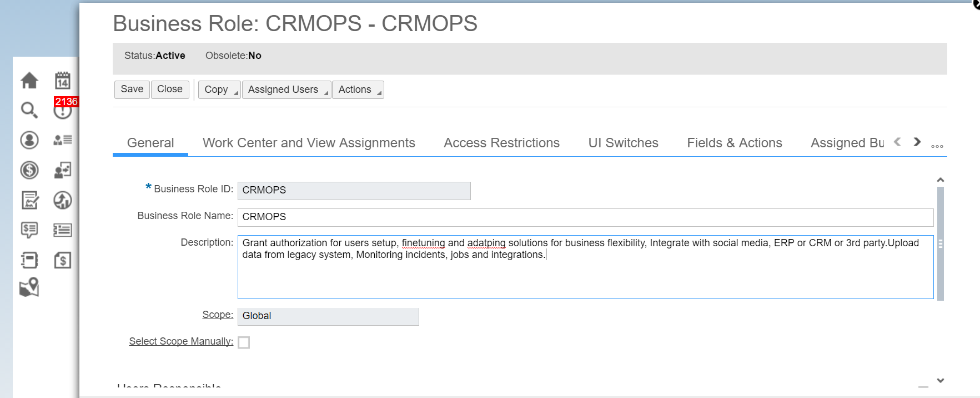Screen dimensions: 980x398
Task: Focus the Business Role ID field
Action: 354,191
